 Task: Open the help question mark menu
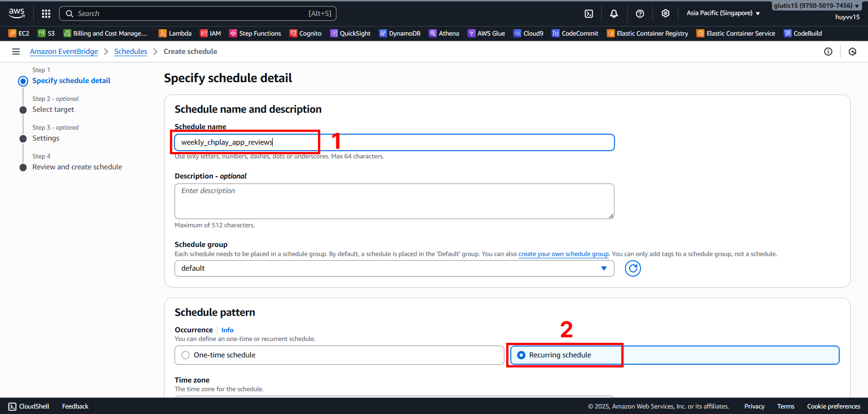(640, 14)
